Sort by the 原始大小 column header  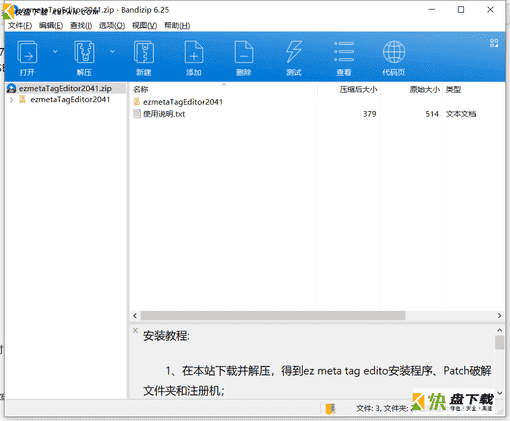coord(424,89)
